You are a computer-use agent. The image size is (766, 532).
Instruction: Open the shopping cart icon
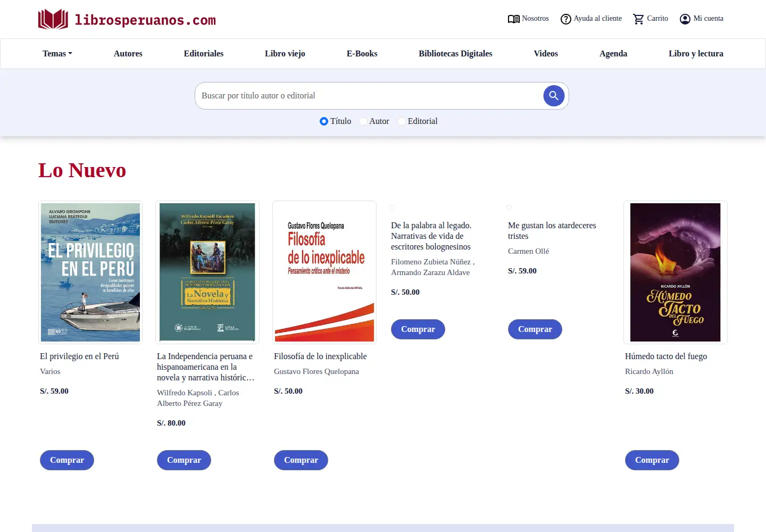click(x=638, y=19)
